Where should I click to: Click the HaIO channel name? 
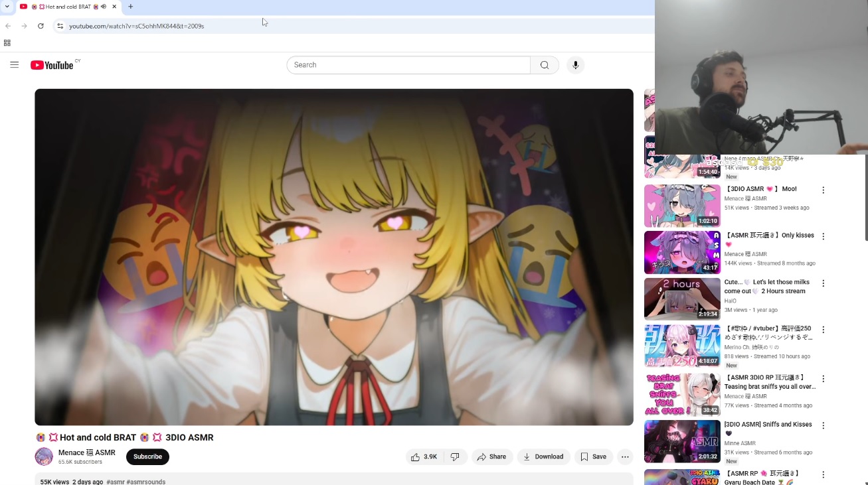[x=731, y=301]
